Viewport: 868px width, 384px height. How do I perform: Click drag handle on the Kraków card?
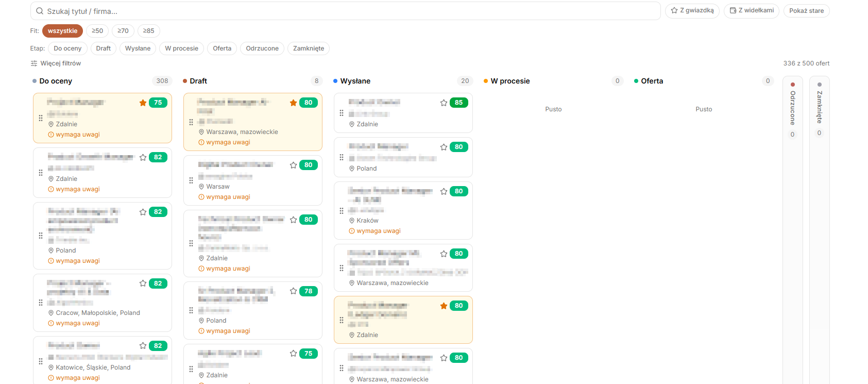[342, 210]
